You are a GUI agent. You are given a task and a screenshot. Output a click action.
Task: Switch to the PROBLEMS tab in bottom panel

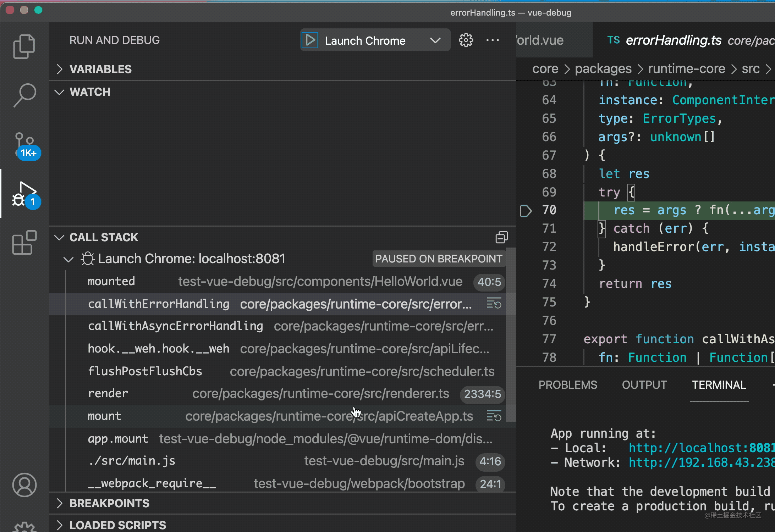(x=567, y=384)
